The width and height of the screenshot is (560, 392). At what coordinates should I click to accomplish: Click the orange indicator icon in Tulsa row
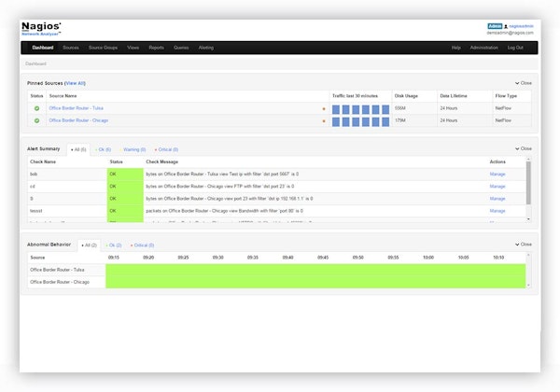(324, 108)
